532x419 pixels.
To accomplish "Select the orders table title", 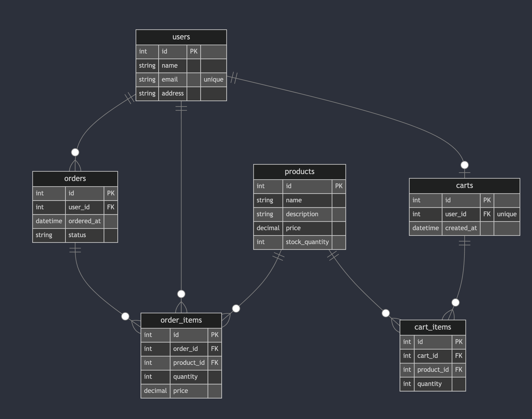I will pyautogui.click(x=75, y=179).
